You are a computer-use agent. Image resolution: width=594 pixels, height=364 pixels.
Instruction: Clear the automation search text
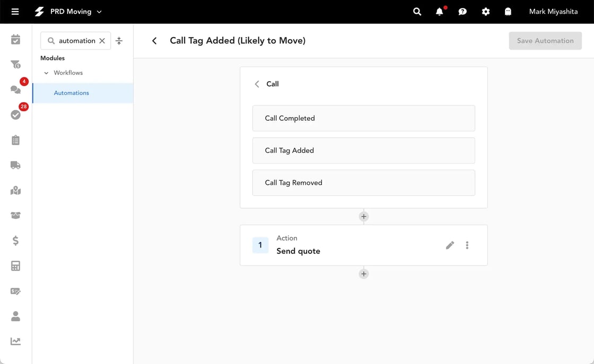(x=102, y=41)
